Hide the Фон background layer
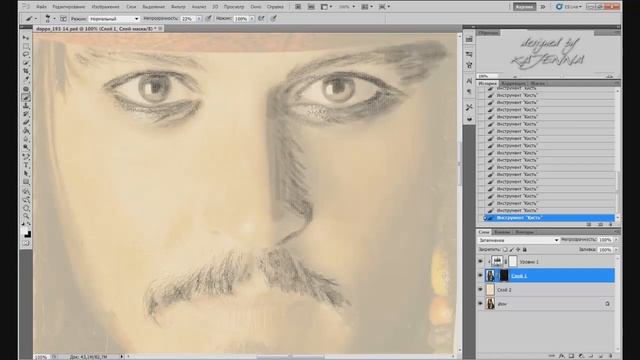 pyautogui.click(x=480, y=304)
